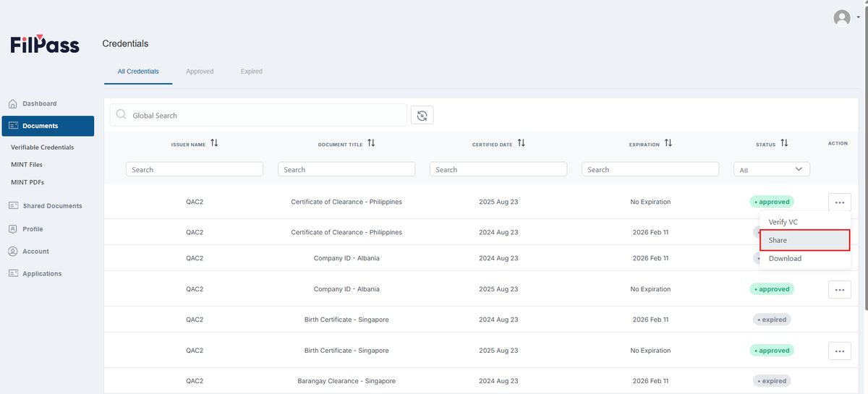Image resolution: width=868 pixels, height=394 pixels.
Task: Click the Profile sidebar icon
Action: 13,229
